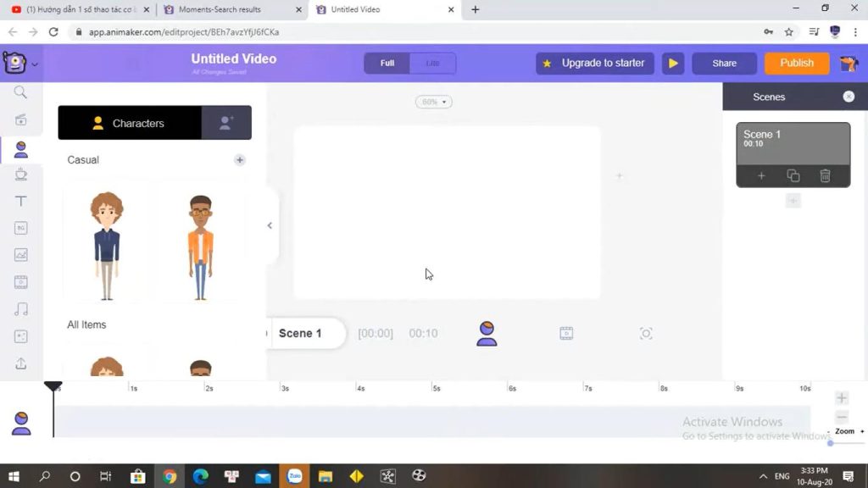Click the character icon near the timeline
This screenshot has width=868, height=488.
tap(487, 333)
